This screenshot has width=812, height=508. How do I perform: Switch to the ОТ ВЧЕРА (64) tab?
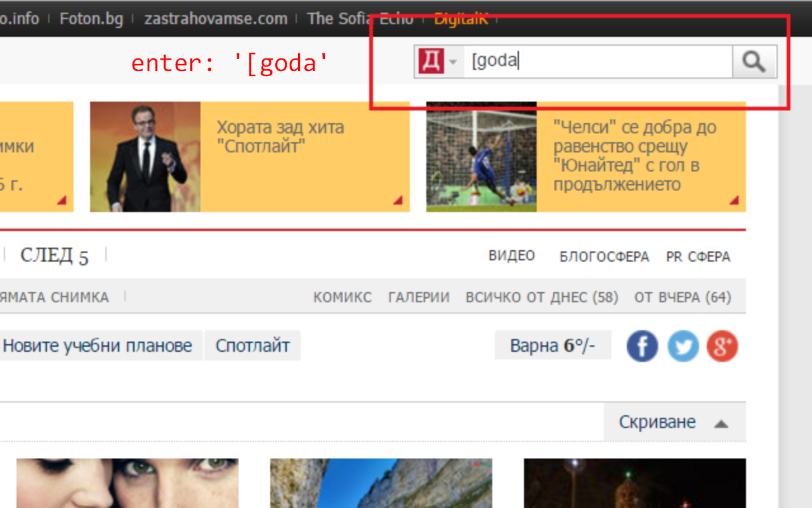683,296
